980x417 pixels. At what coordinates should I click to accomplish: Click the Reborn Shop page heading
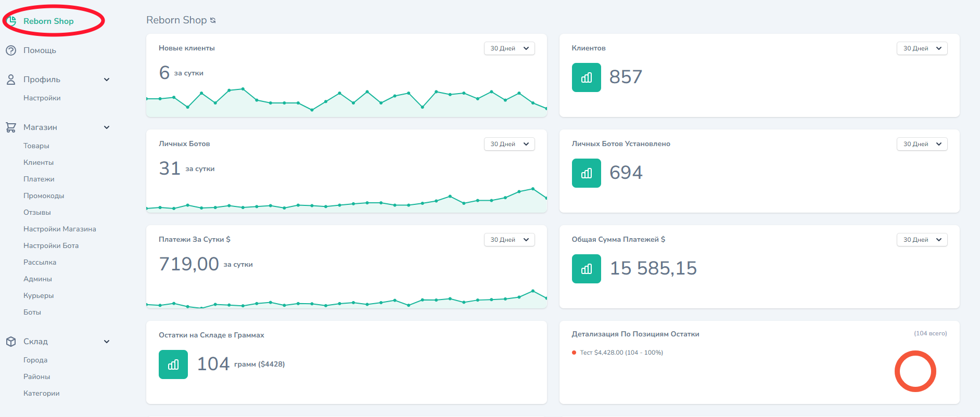pyautogui.click(x=176, y=20)
